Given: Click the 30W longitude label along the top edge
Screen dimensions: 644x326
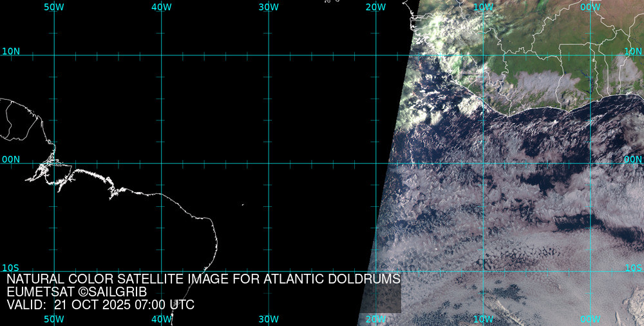Looking at the screenshot, I should [x=269, y=7].
